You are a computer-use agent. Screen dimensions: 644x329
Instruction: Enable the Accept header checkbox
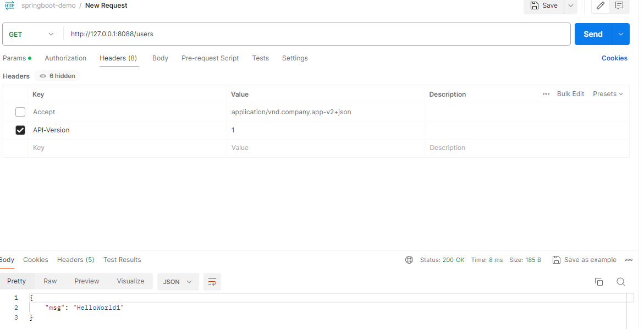[20, 111]
